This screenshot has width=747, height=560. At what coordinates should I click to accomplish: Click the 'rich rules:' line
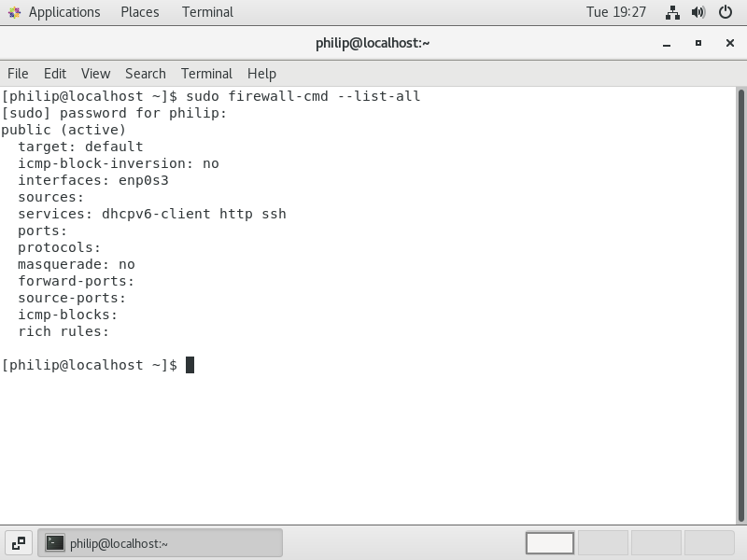(63, 331)
